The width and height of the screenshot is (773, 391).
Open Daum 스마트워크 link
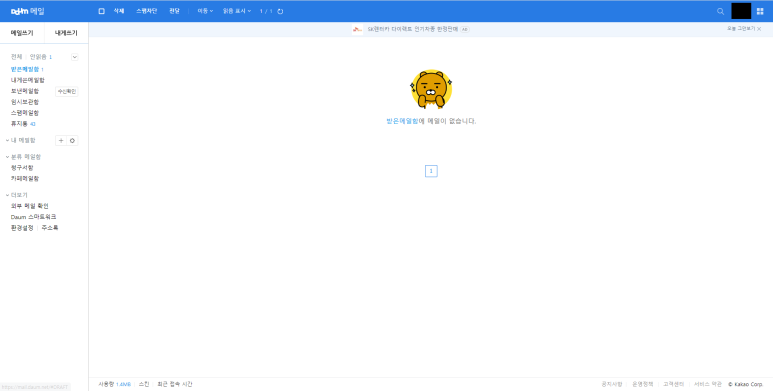[34, 217]
